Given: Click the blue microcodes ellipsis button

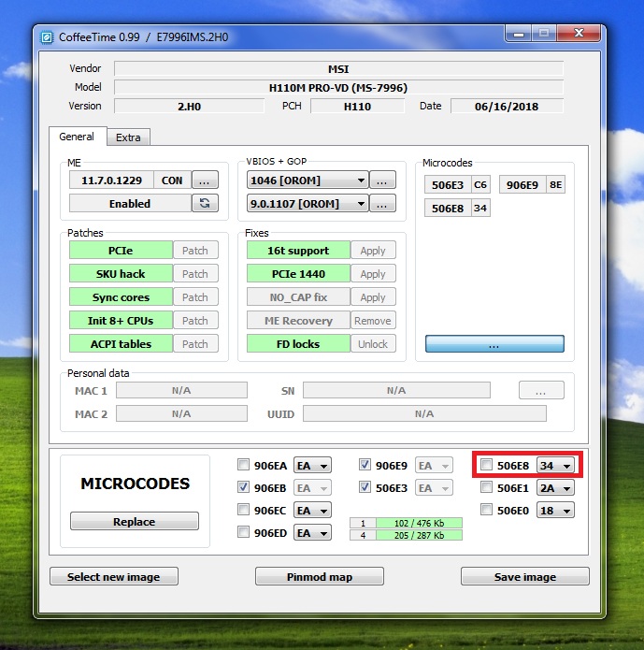Looking at the screenshot, I should (494, 344).
